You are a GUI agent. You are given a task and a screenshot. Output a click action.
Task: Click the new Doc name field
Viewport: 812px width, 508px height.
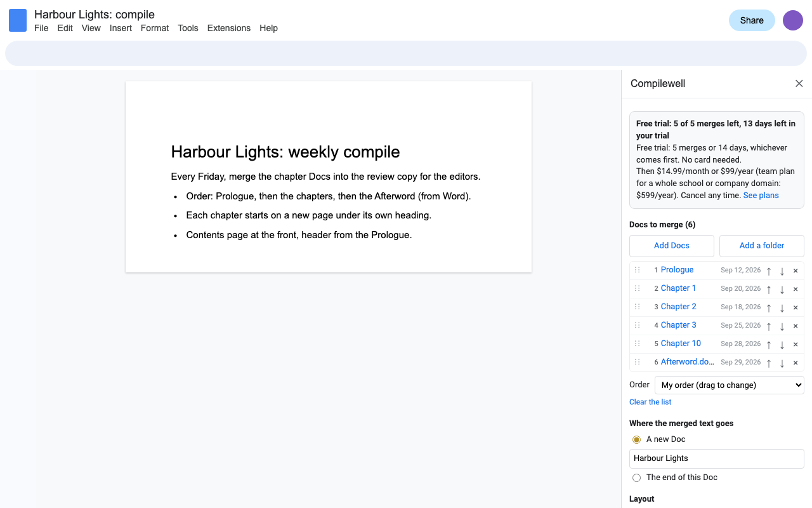[x=717, y=458]
